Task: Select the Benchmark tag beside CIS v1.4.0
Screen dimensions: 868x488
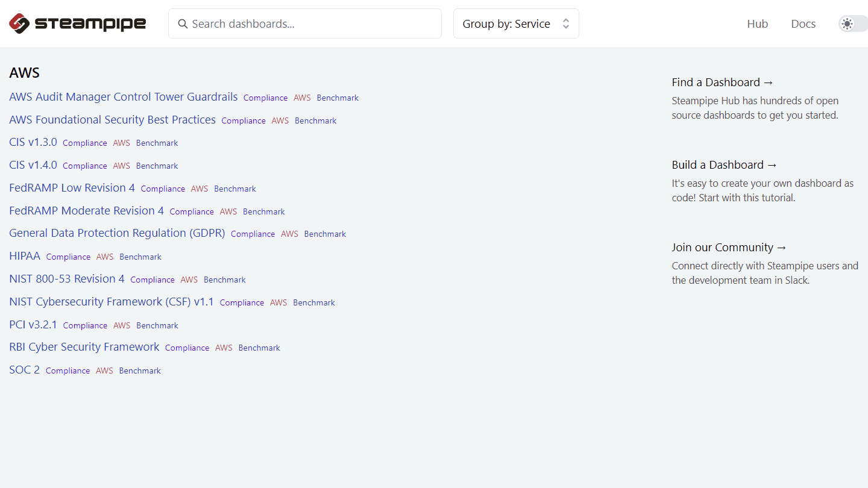Action: point(157,166)
